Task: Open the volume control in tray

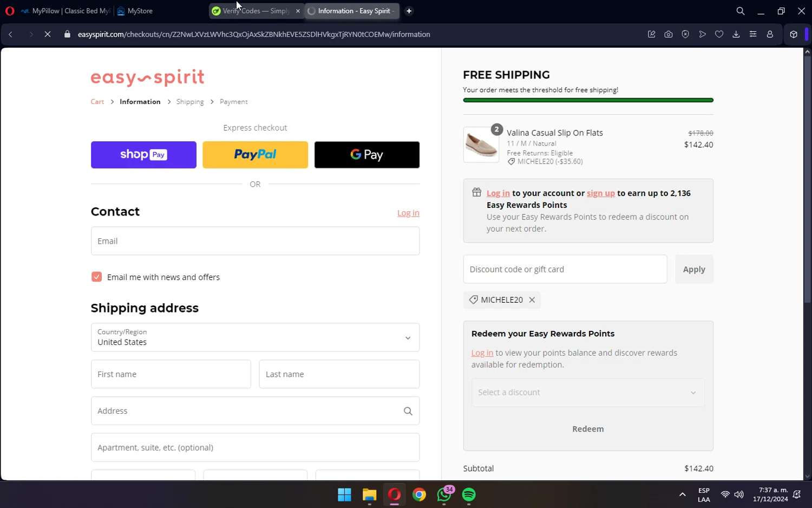Action: coord(739,495)
